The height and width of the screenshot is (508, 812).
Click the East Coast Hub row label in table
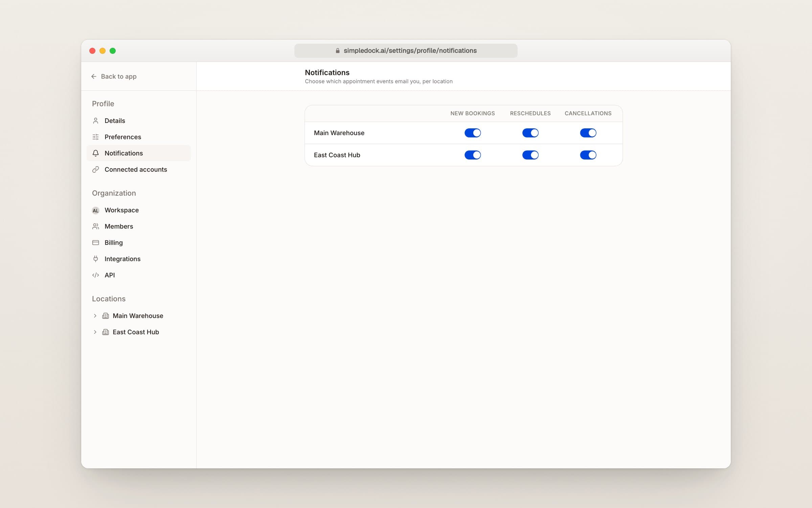click(337, 155)
